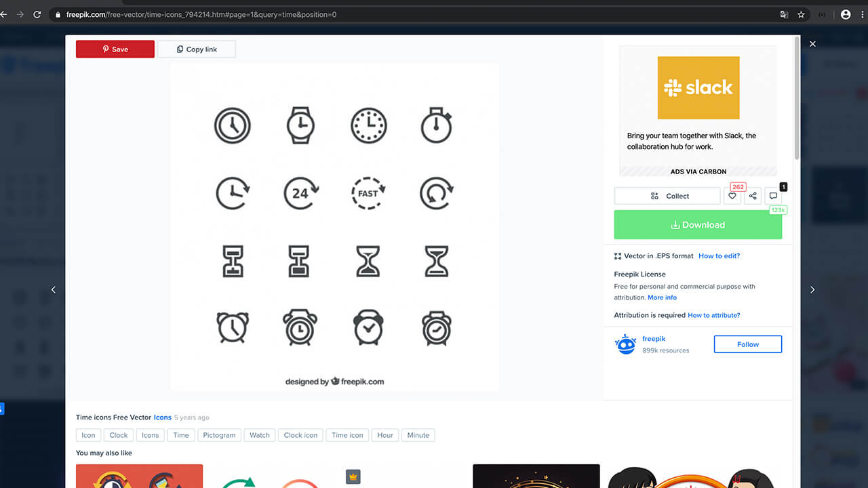The height and width of the screenshot is (488, 868).
Task: Click the Copy link button
Action: 197,49
